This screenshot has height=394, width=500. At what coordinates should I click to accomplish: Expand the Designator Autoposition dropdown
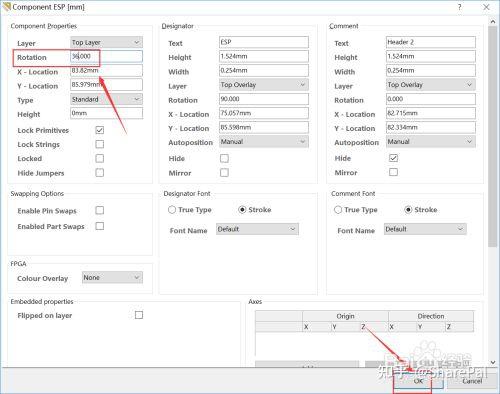(264, 142)
